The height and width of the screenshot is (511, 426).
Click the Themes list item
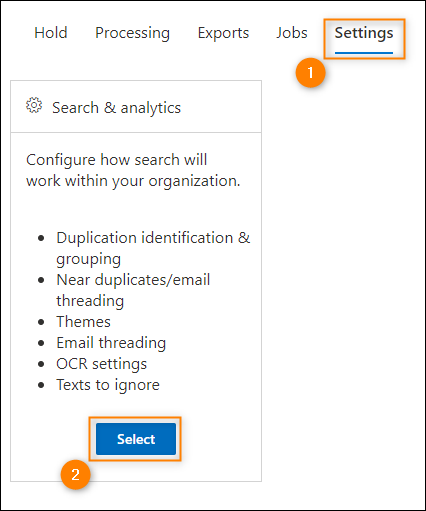[x=83, y=322]
